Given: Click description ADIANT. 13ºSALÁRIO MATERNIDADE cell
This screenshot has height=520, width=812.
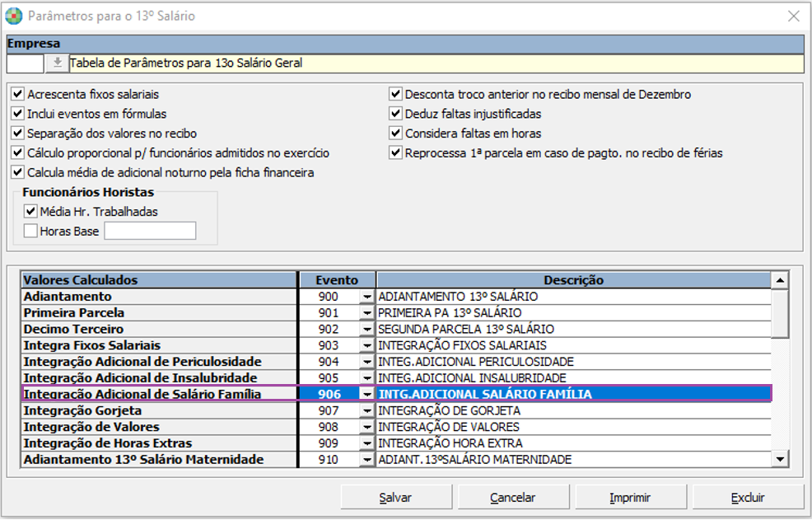Looking at the screenshot, I should click(x=574, y=460).
